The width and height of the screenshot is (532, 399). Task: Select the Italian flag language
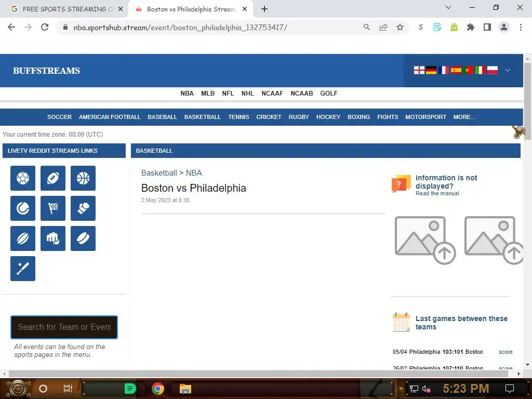[x=481, y=70]
